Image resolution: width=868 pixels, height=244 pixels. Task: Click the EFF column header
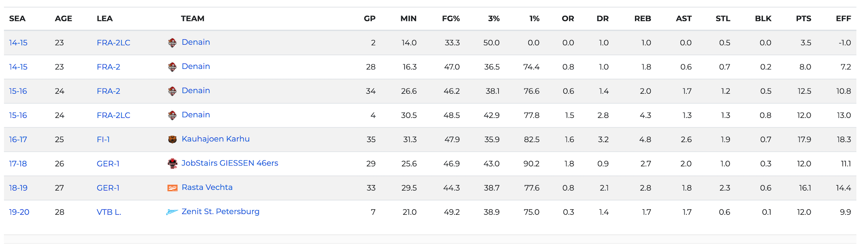(x=843, y=19)
